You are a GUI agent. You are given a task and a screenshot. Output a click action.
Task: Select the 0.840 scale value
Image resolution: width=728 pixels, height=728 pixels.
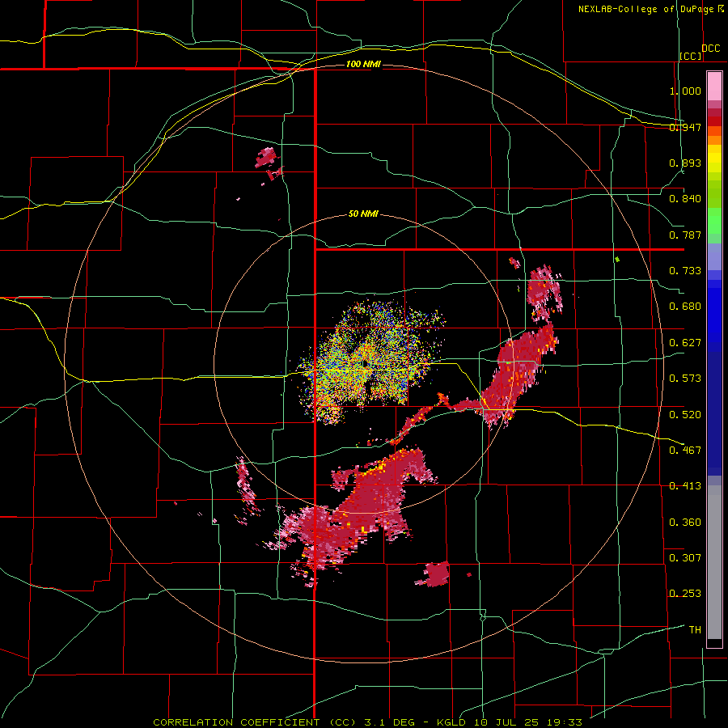coord(685,199)
